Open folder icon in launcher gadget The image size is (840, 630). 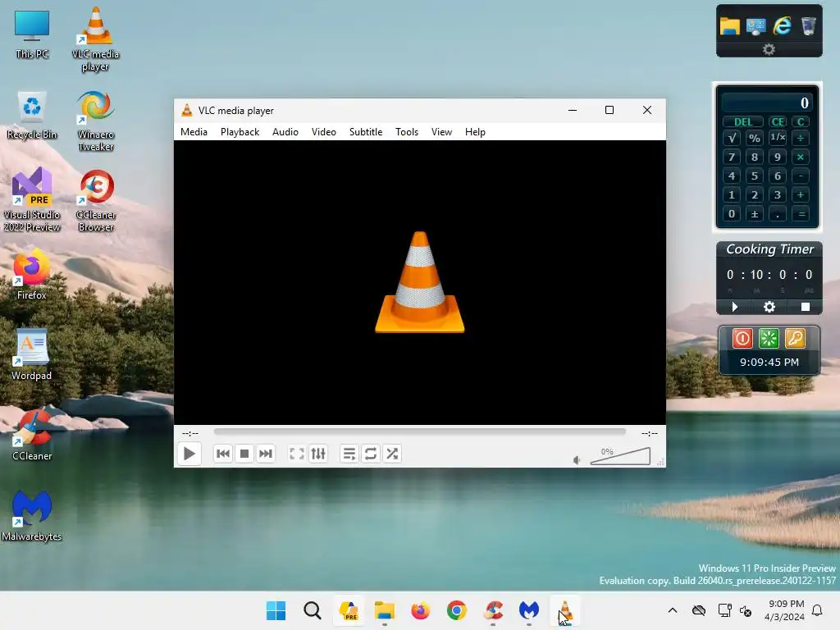729,25
